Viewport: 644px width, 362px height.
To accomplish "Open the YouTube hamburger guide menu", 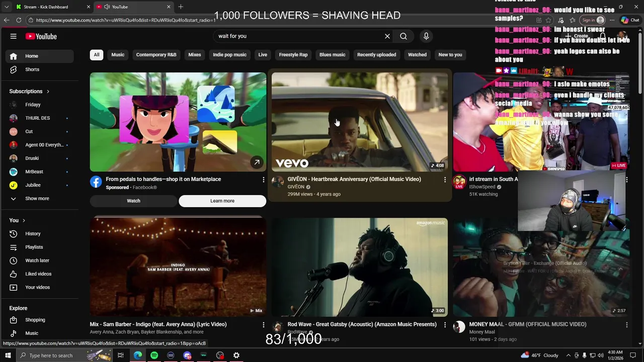I will (x=14, y=36).
